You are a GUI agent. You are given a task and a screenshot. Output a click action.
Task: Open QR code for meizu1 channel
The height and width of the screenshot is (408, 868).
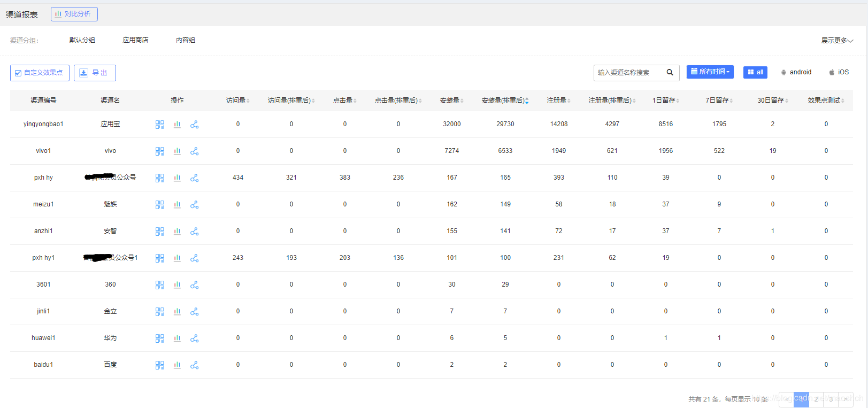tap(159, 204)
